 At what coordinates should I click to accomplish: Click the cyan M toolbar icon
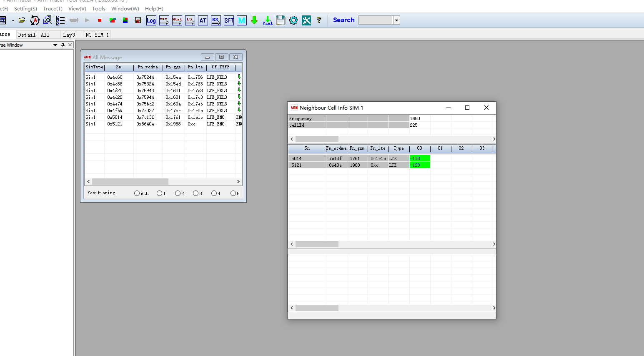241,20
